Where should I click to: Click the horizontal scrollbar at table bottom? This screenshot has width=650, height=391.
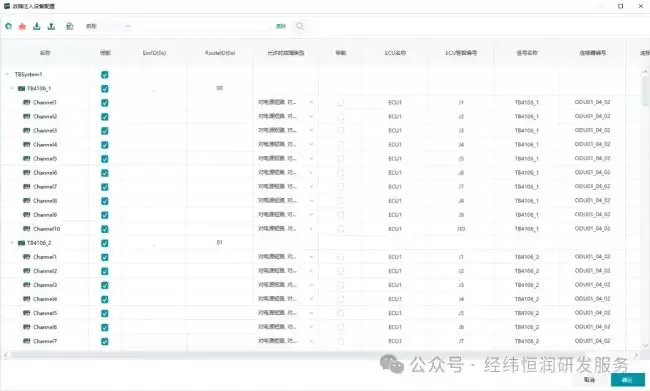[x=166, y=355]
